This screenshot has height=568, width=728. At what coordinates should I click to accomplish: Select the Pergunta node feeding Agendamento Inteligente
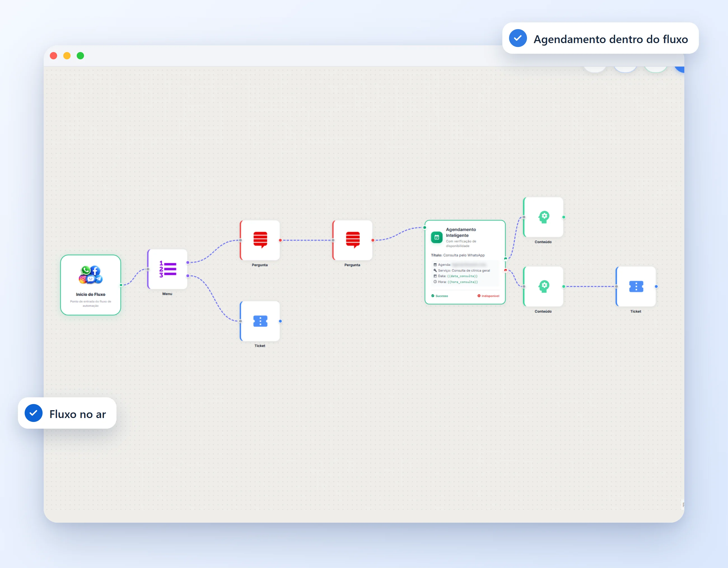352,240
